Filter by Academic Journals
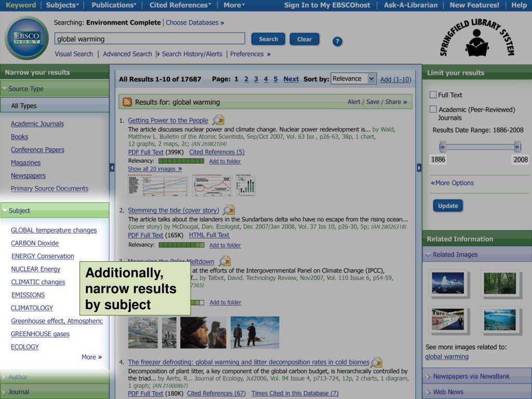This screenshot has height=399, width=532. [x=37, y=124]
